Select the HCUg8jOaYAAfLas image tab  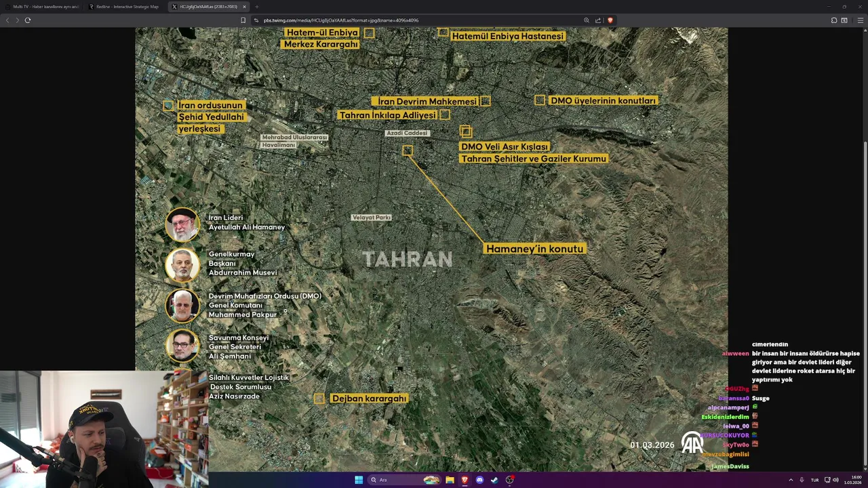(210, 7)
